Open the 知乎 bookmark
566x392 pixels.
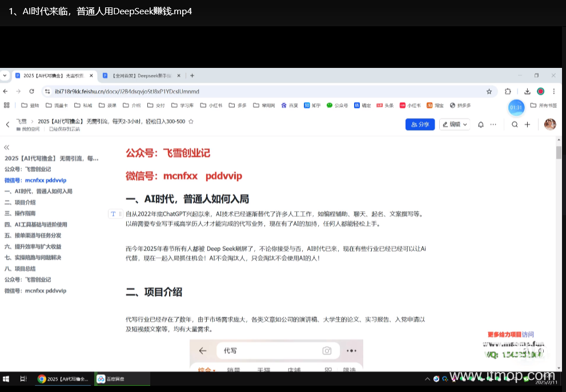coord(312,106)
